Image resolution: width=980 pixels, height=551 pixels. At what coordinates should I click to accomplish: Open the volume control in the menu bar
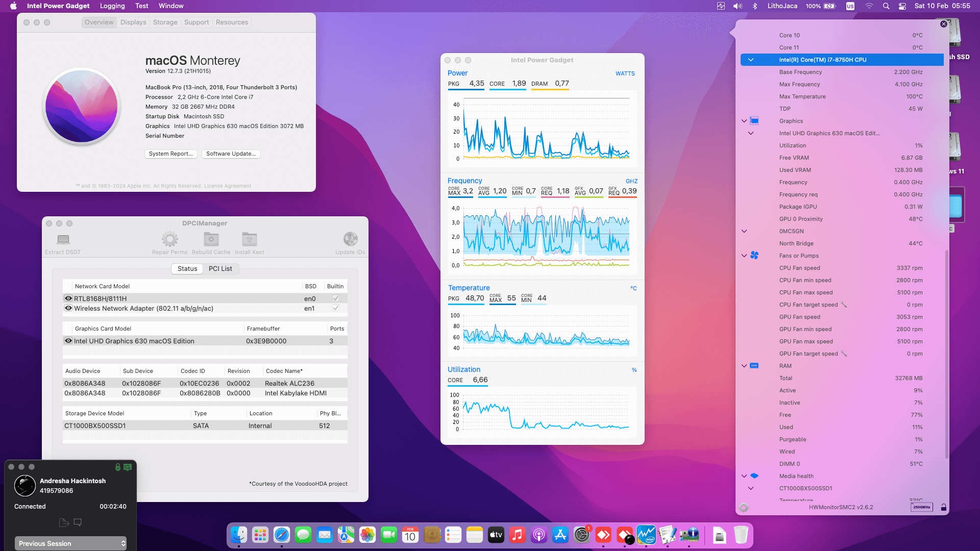(x=738, y=6)
